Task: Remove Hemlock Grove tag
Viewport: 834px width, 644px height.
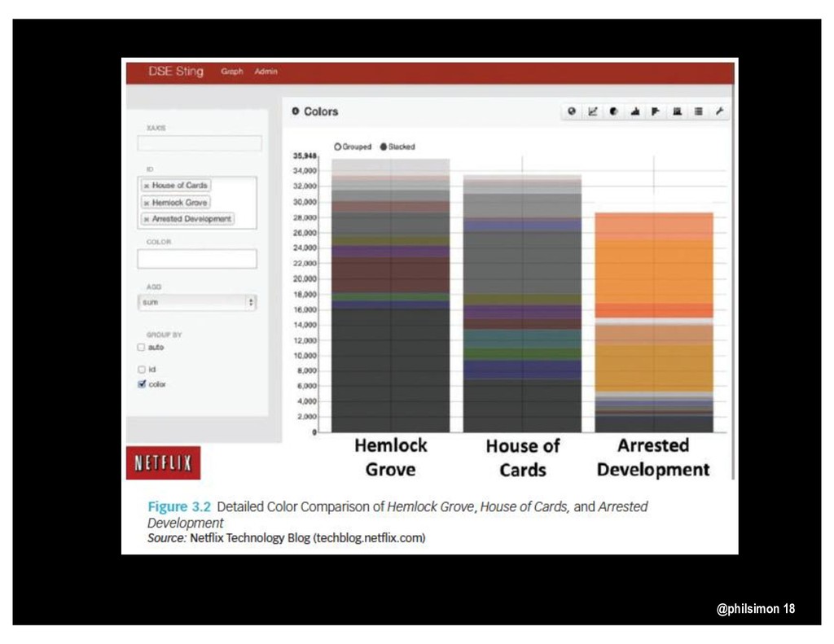Action: click(x=147, y=204)
